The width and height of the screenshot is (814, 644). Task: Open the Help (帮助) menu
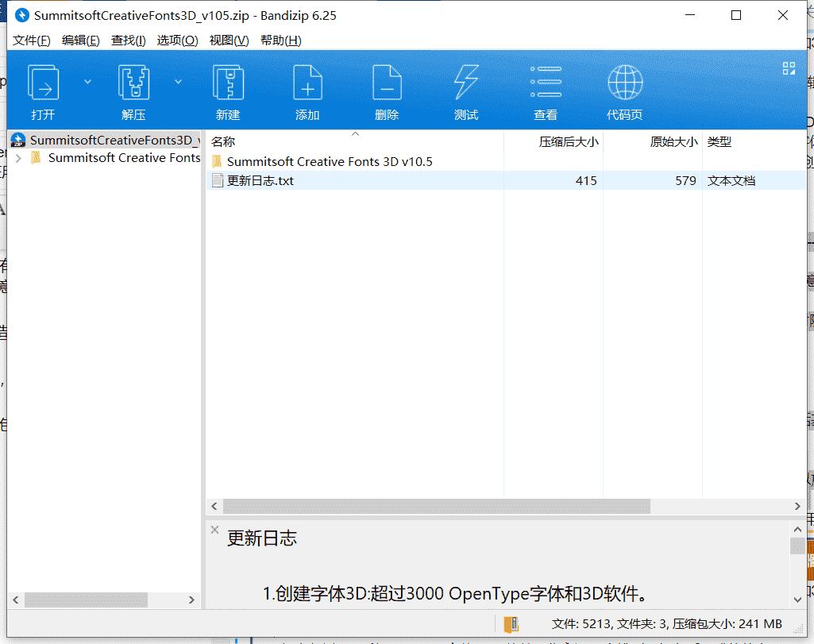tap(281, 40)
